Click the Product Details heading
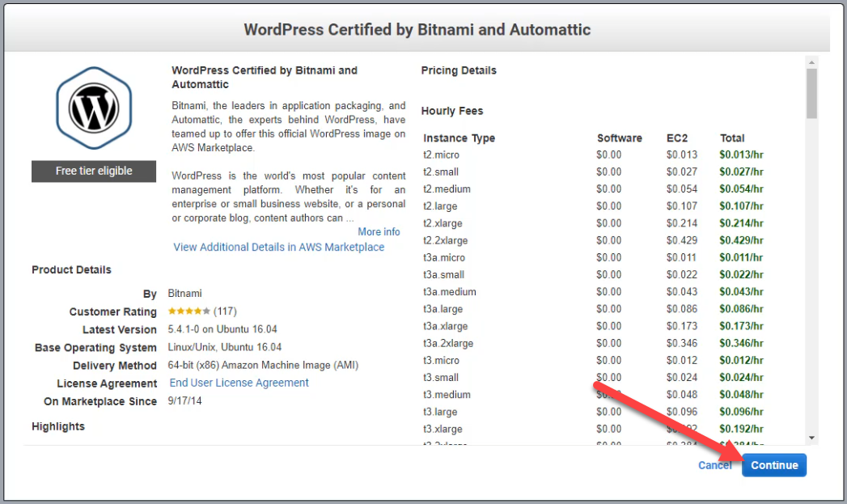847x504 pixels. (71, 269)
